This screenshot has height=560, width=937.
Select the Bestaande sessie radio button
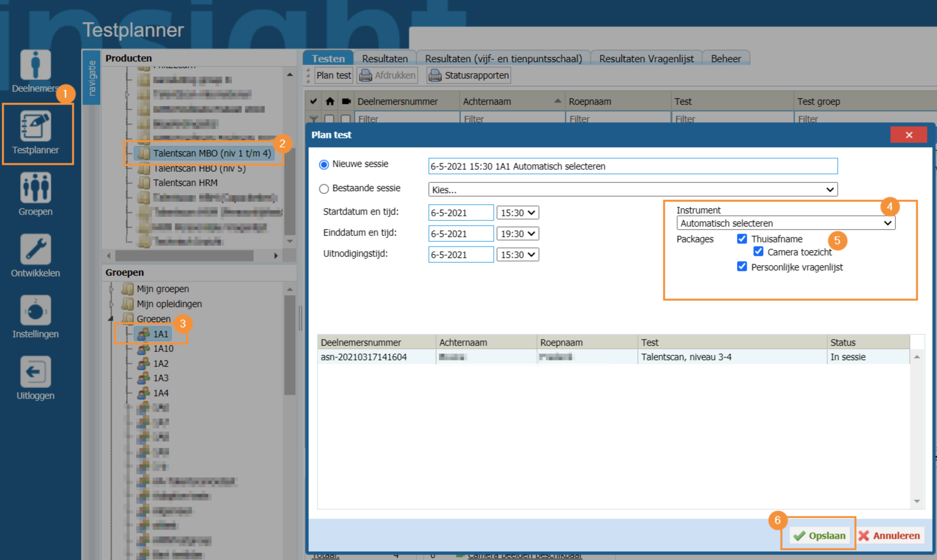coord(324,189)
